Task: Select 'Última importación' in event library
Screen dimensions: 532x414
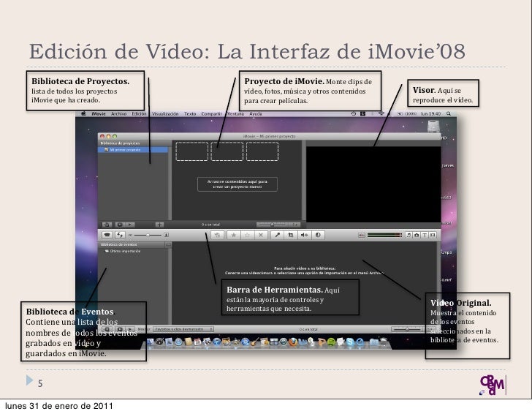Action: point(122,251)
